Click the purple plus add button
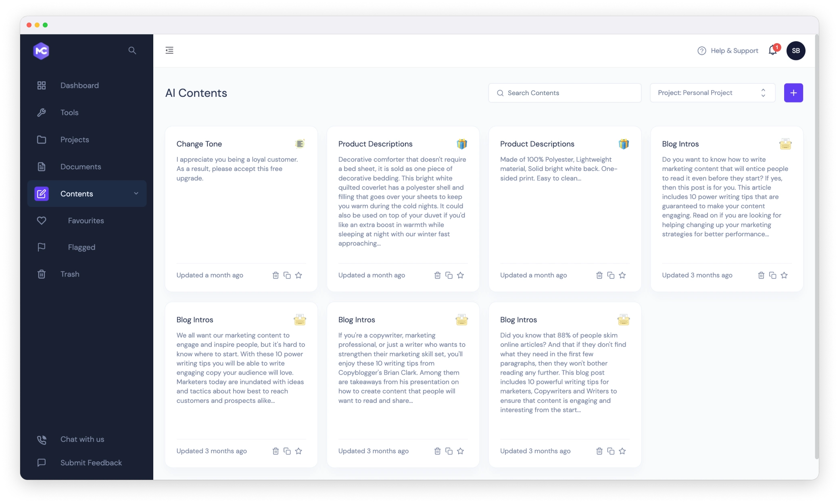The image size is (839, 504). (793, 93)
